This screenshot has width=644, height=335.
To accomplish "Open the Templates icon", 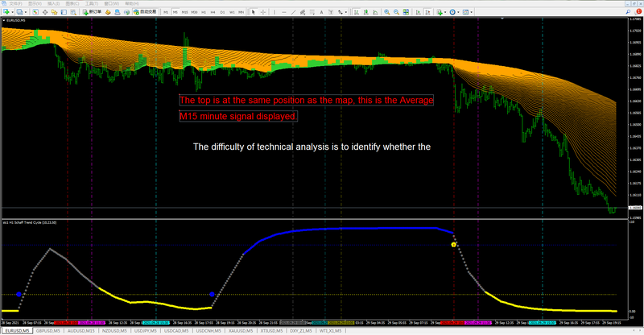I will tap(466, 12).
